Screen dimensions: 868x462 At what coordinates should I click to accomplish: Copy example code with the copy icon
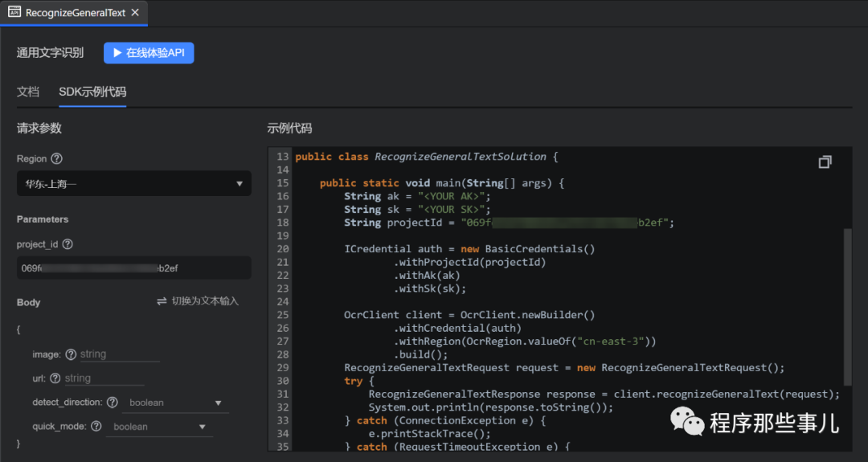point(825,161)
